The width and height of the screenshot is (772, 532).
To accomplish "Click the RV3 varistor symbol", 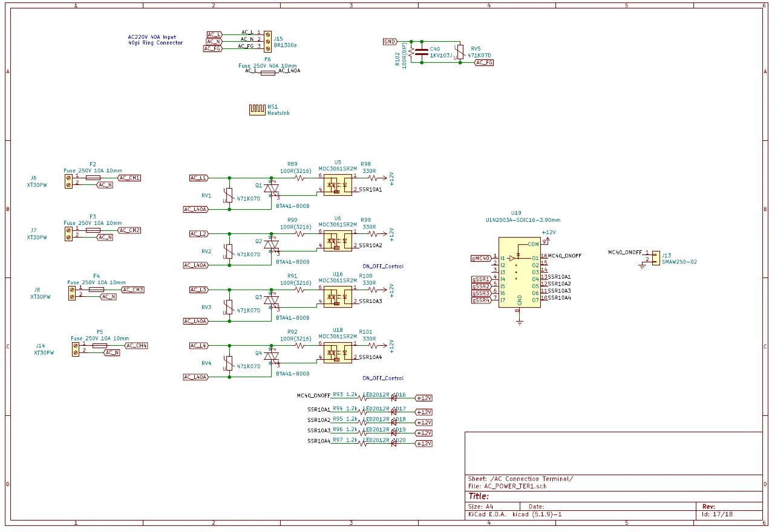I will tap(229, 308).
